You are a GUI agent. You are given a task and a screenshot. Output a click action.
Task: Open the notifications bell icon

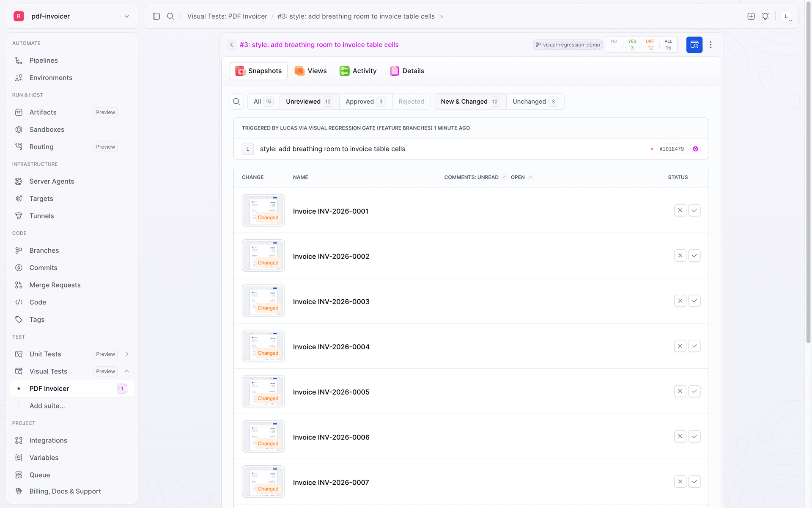pos(765,16)
